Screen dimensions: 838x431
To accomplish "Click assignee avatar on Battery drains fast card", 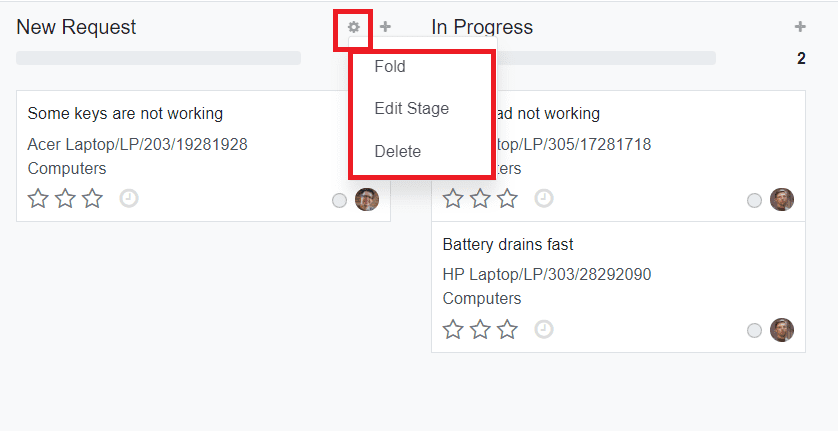I will pos(782,330).
